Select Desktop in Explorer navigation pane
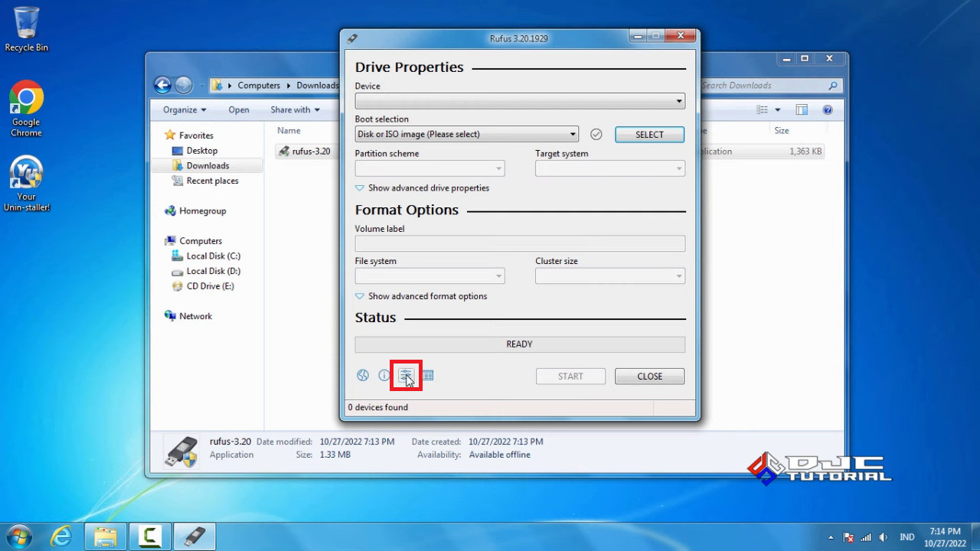The image size is (980, 551). [x=195, y=151]
